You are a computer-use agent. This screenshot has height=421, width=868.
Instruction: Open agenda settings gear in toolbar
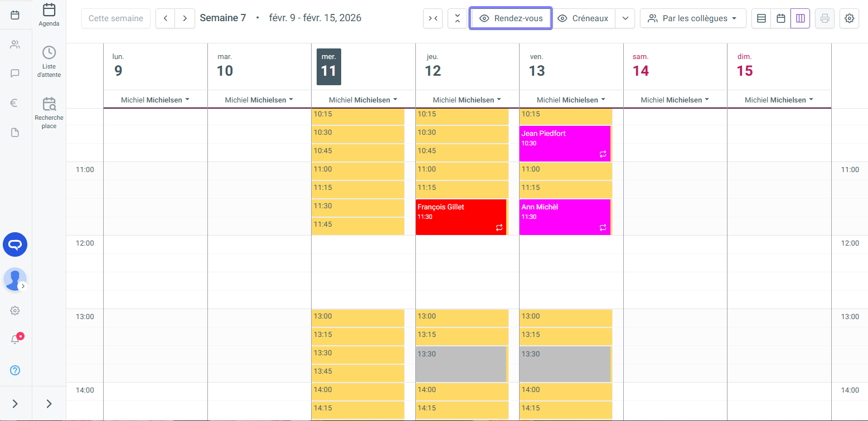click(x=849, y=18)
